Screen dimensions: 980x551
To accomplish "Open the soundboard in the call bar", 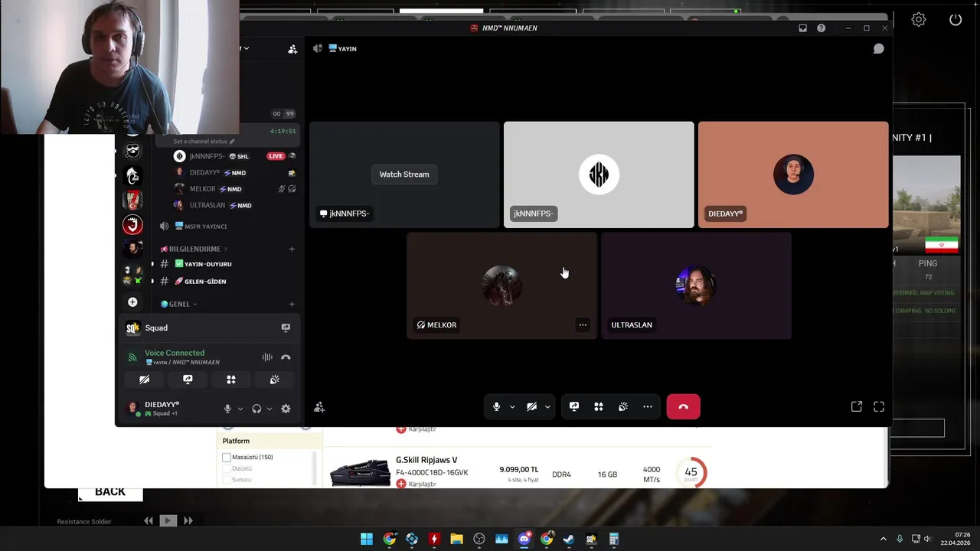I will pos(623,406).
